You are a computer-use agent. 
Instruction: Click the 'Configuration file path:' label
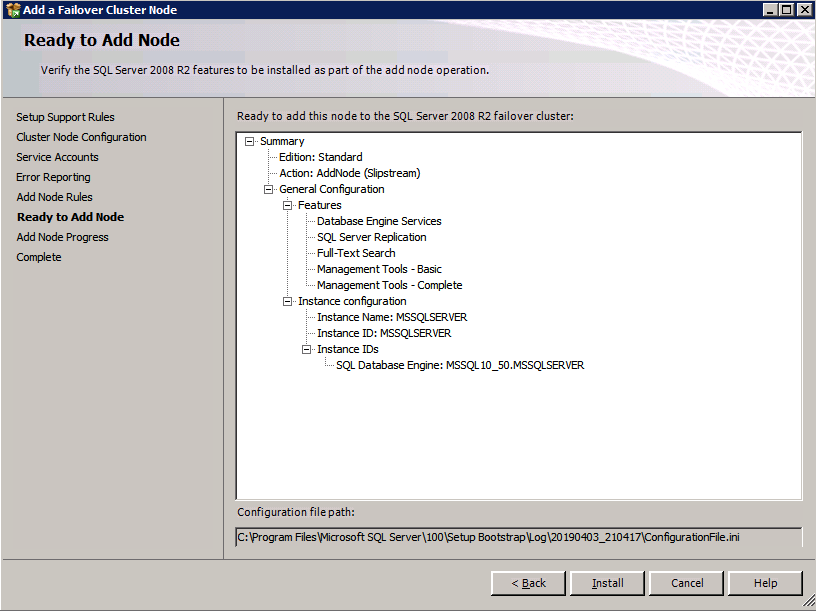[x=296, y=512]
